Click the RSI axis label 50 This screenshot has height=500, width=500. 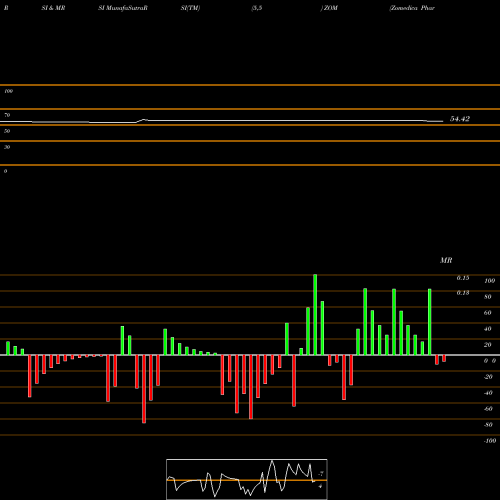7,131
